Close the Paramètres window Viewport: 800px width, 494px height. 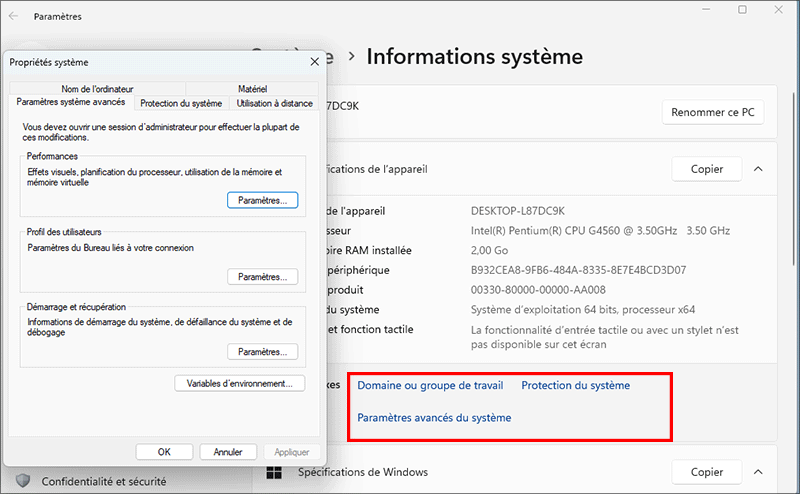779,9
